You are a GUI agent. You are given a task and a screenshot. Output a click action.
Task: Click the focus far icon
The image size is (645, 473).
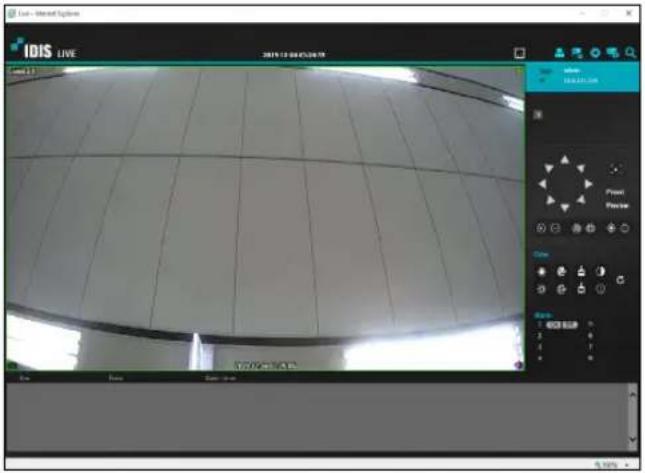coord(590,228)
